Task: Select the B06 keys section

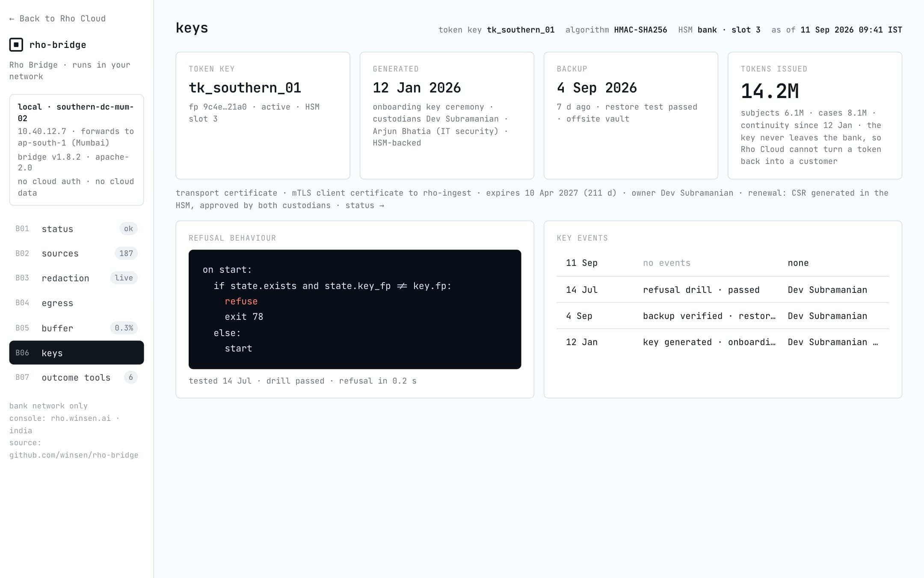Action: [x=77, y=353]
